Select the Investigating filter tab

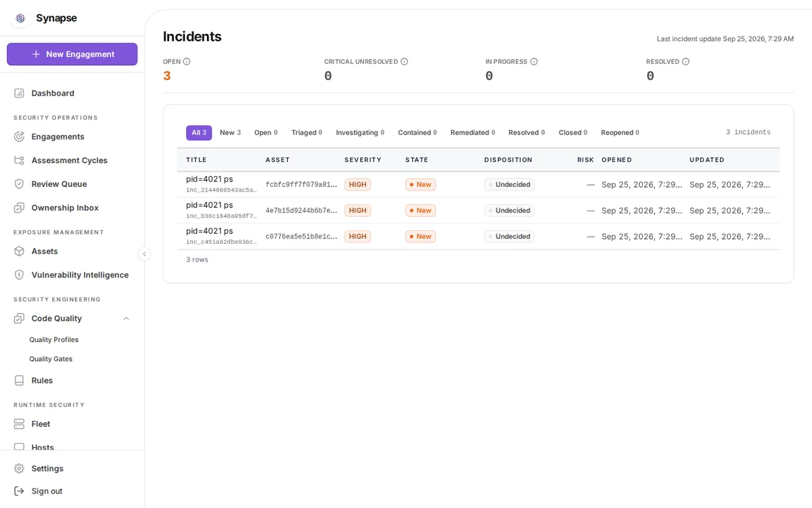coord(360,133)
